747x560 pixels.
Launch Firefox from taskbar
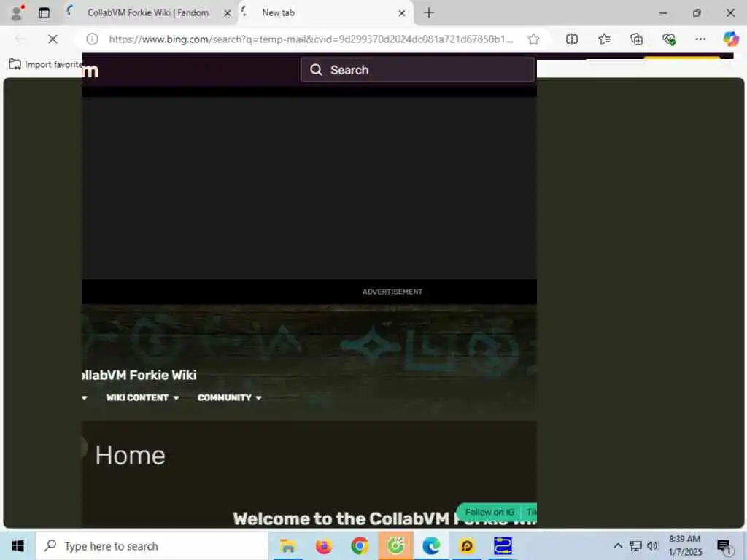point(324,545)
